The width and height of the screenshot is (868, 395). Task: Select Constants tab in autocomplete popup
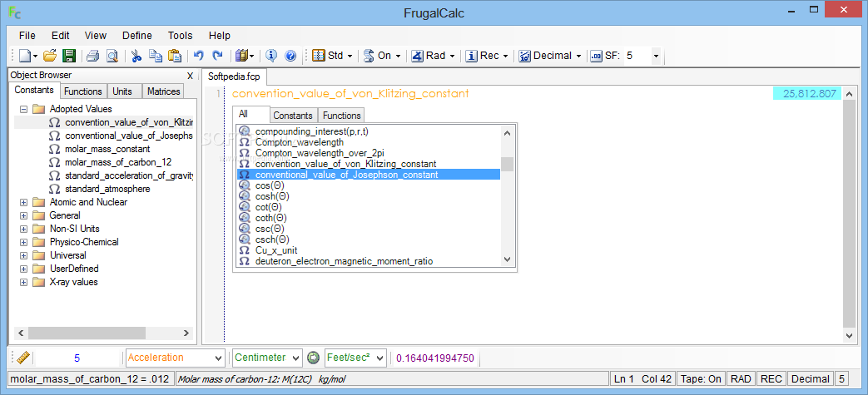tap(293, 116)
